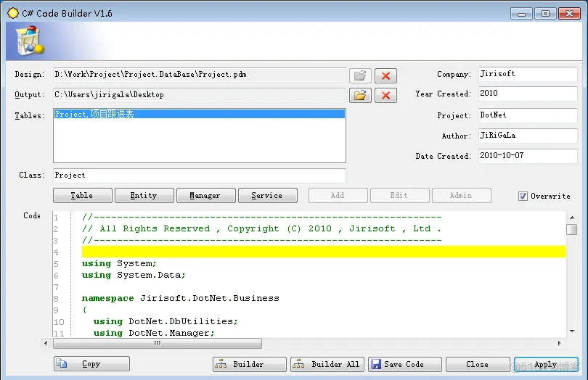Clear the Output path with red X
Screen dimensions: 588x380
tap(385, 95)
